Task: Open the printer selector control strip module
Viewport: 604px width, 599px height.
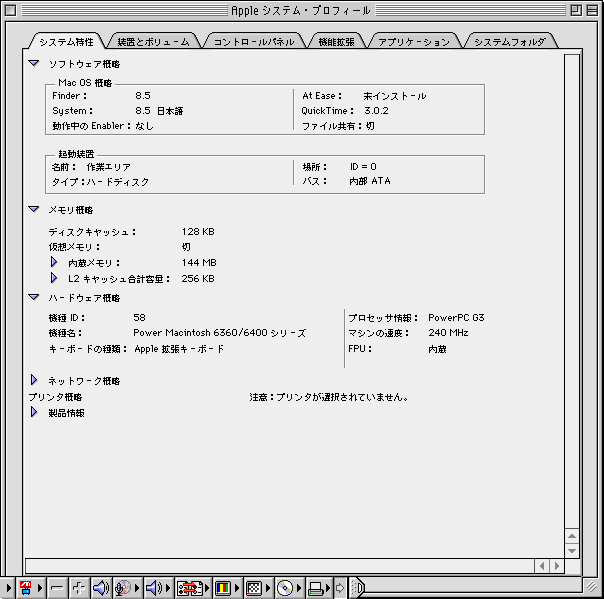Action: (x=319, y=588)
